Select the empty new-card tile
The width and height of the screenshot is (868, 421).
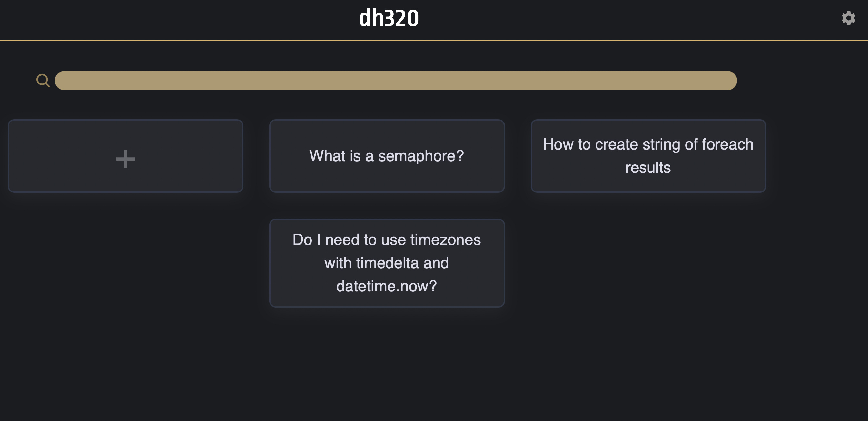[x=125, y=156]
